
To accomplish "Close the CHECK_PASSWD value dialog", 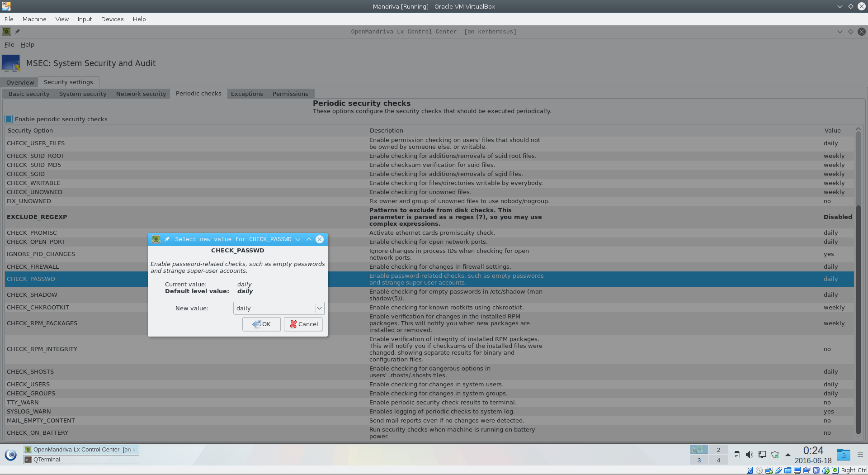I will (320, 239).
